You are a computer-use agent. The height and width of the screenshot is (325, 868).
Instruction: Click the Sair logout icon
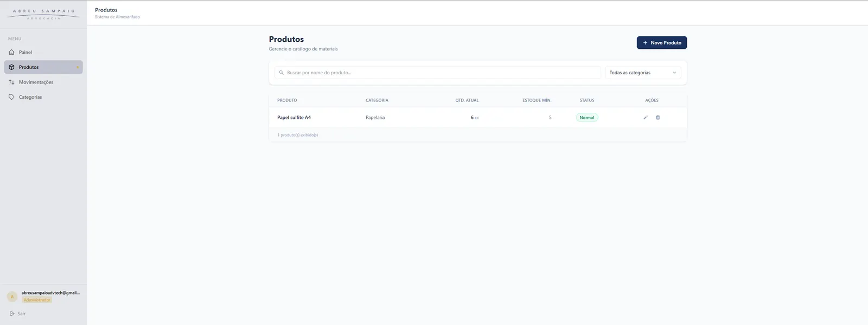pos(12,314)
